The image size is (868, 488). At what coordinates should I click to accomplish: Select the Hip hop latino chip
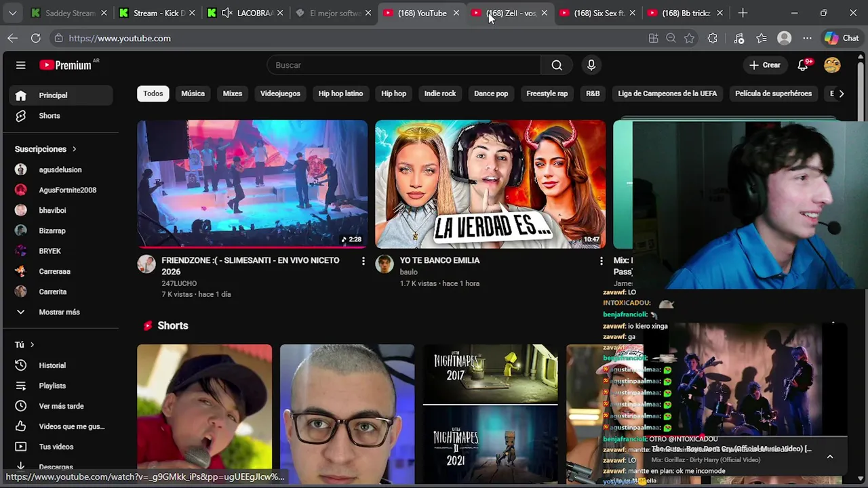[x=340, y=94]
